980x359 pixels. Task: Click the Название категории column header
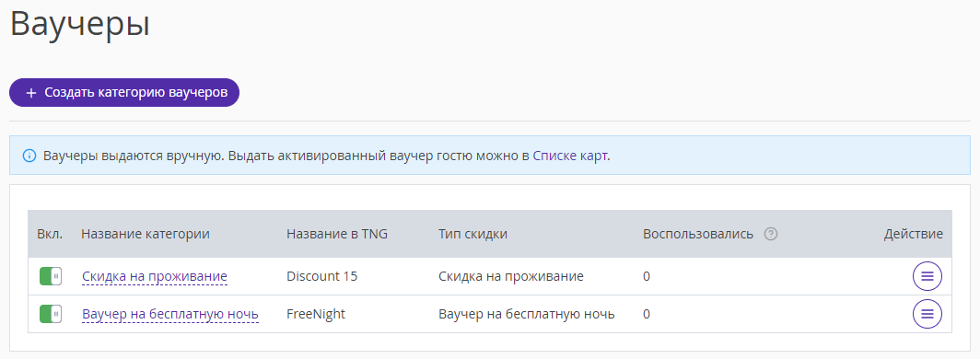145,234
